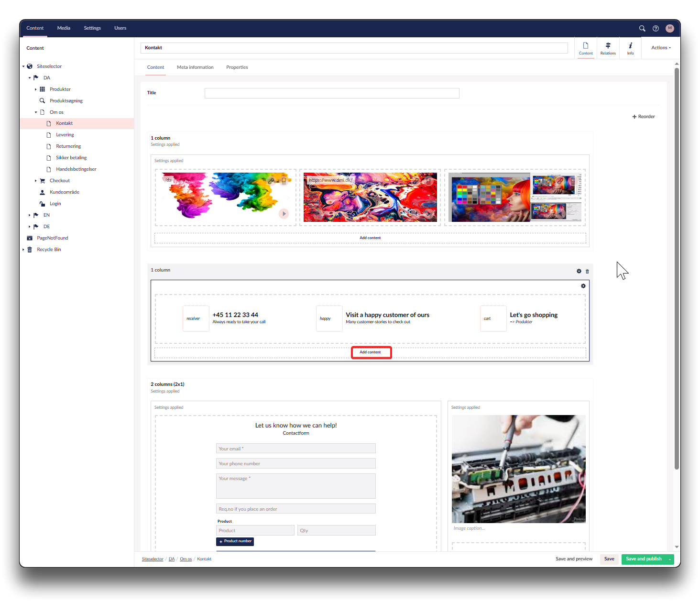Image resolution: width=700 pixels, height=602 pixels.
Task: Select the Produktsøgning tree node
Action: 66,101
